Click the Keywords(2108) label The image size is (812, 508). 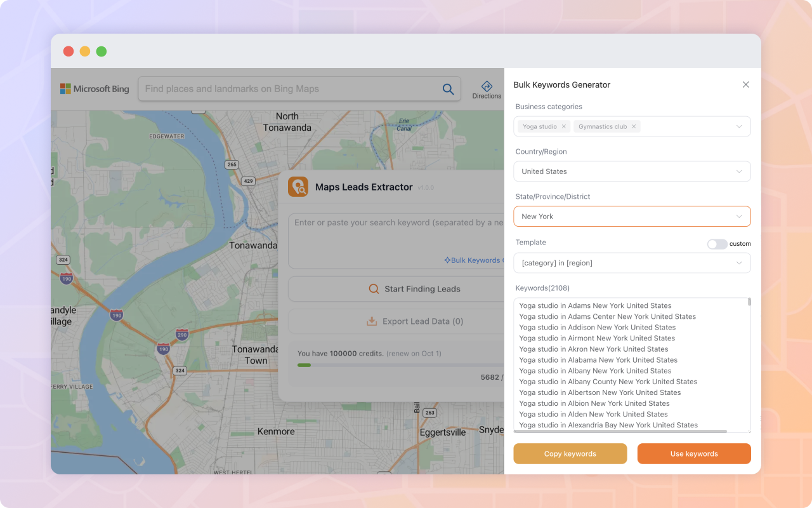point(542,288)
